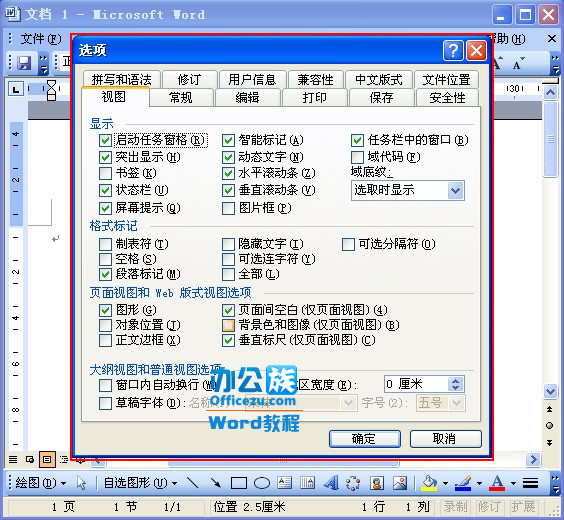Select the arrow pointer tool in drawing toolbar
This screenshot has width=564, height=520.
(x=81, y=483)
